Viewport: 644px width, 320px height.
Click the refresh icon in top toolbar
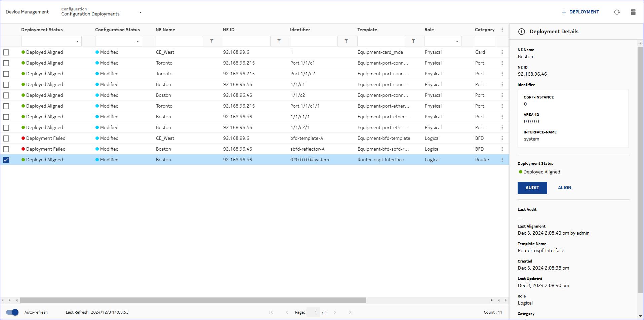[x=617, y=12]
